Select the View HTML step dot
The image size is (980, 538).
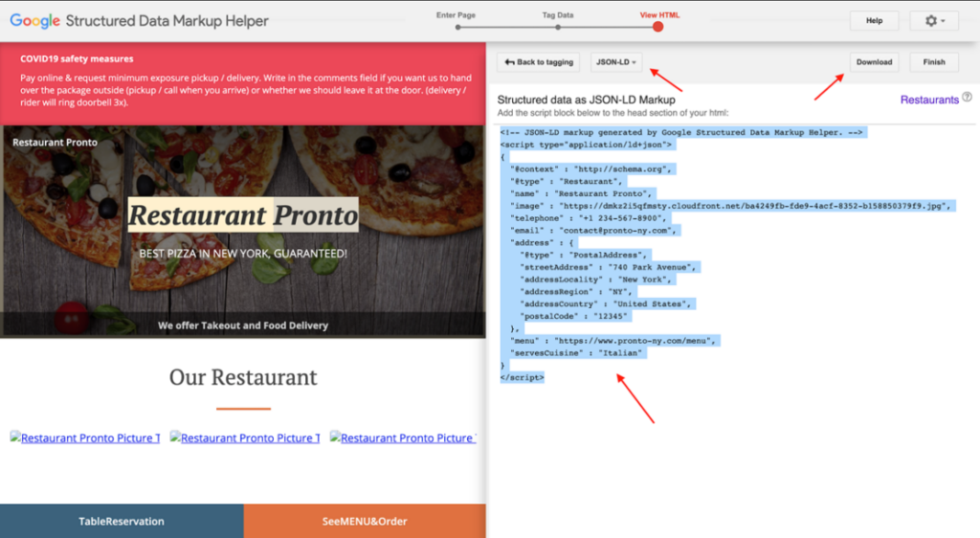point(658,27)
